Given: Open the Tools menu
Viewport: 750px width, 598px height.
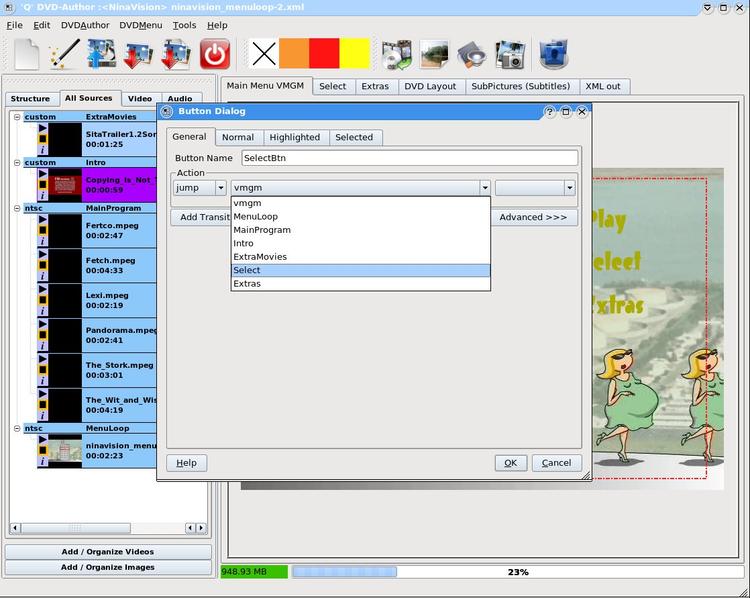Looking at the screenshot, I should coord(184,25).
